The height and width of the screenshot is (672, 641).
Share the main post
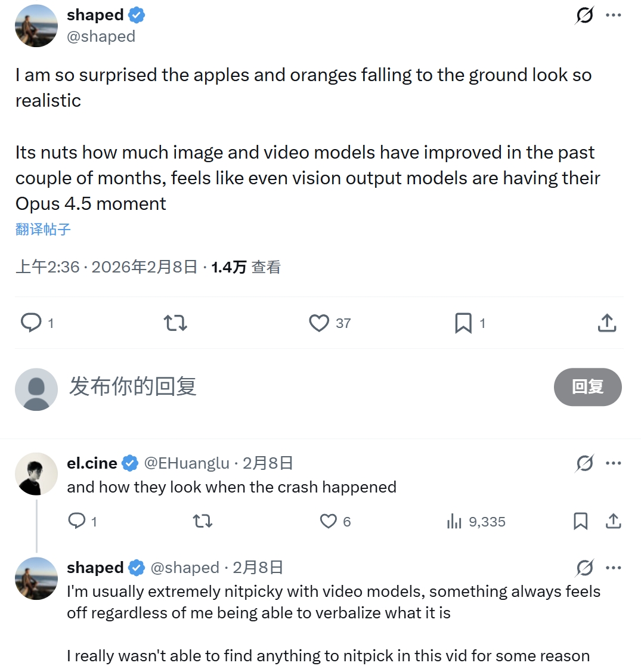(606, 323)
